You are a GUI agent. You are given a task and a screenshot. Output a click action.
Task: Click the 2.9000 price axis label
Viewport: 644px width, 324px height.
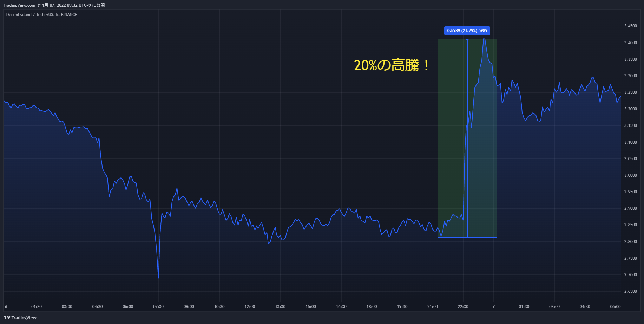click(630, 208)
